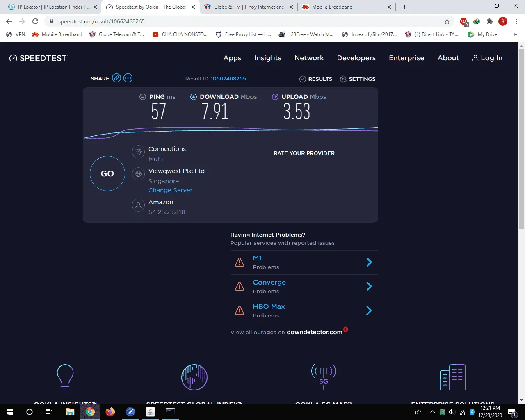This screenshot has height=420, width=525.
Task: Open Ookla 5G Map icon
Action: point(324,377)
